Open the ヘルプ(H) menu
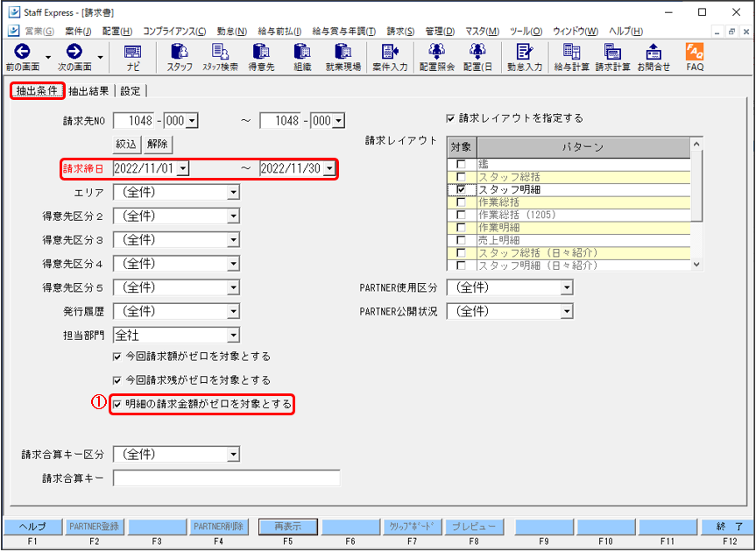Image resolution: width=756 pixels, height=552 pixels. click(x=625, y=32)
